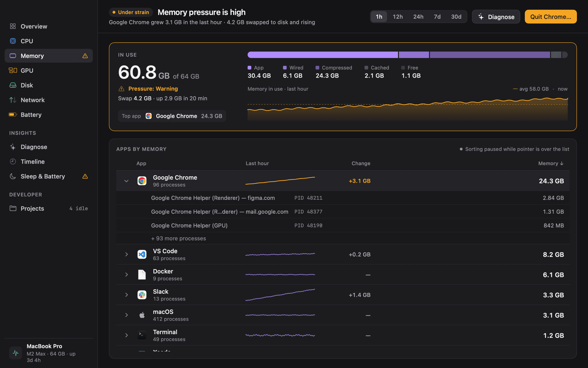
Task: Click the Diagnose button in header
Action: tap(496, 17)
